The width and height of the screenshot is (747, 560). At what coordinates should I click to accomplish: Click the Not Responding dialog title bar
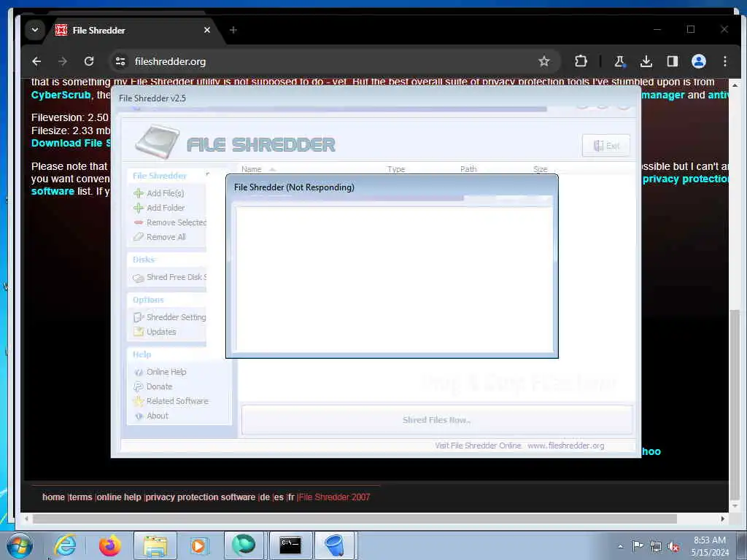point(392,187)
